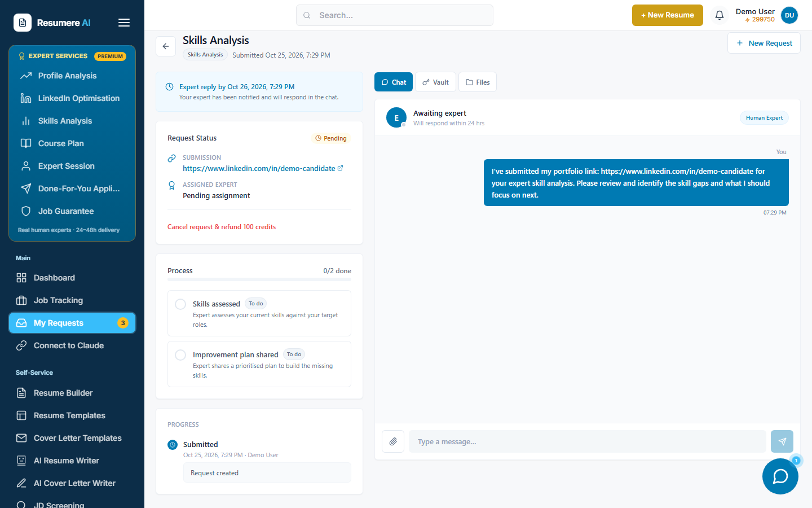Click the 0/2 done counter
The image size is (812, 508).
pyautogui.click(x=337, y=271)
